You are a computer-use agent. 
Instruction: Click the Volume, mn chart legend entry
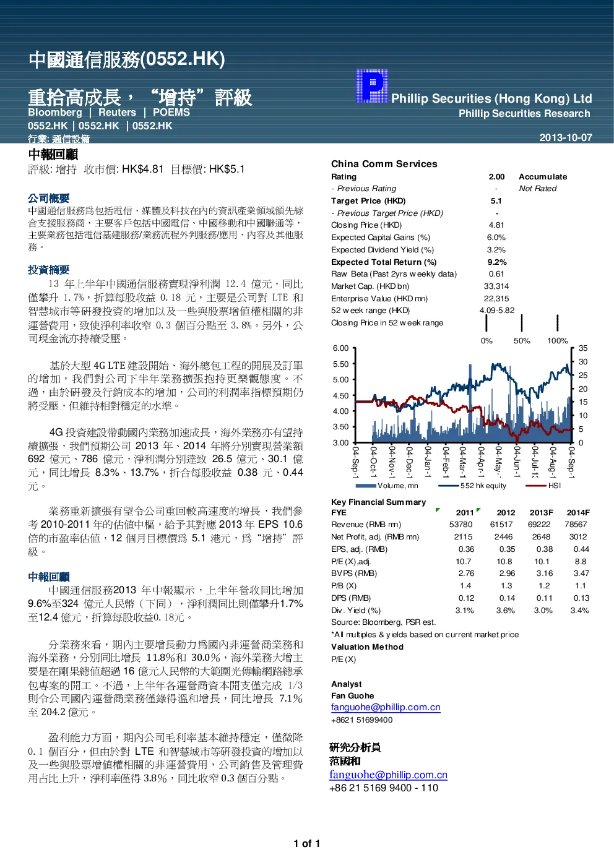[x=388, y=486]
